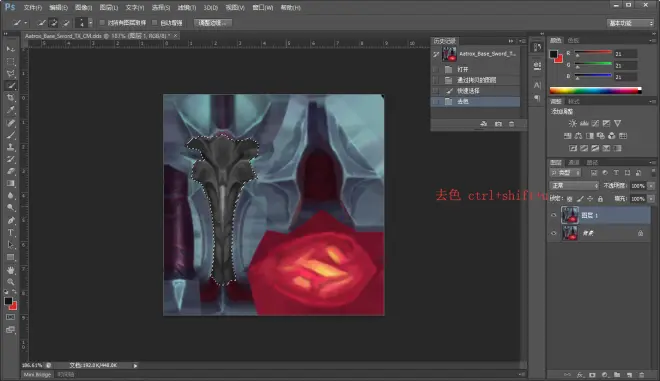Add Vibrance adjustment layer
The height and width of the screenshot is (381, 660).
pos(617,123)
